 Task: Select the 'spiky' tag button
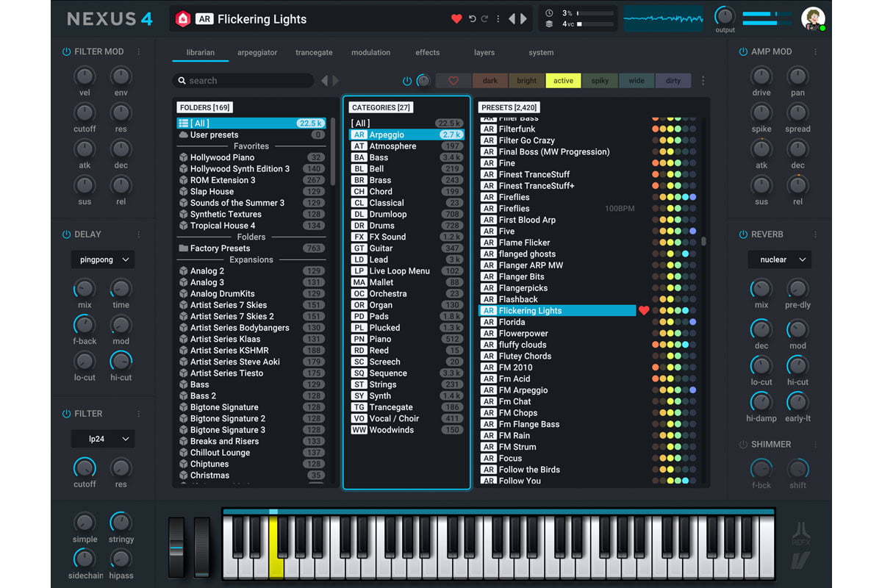point(600,81)
